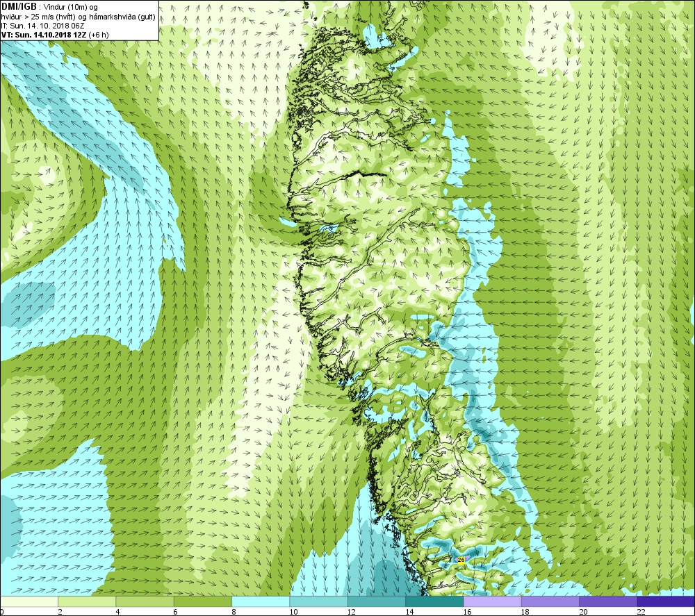Click the legend scale value 6
695x616 pixels.
pyautogui.click(x=176, y=612)
